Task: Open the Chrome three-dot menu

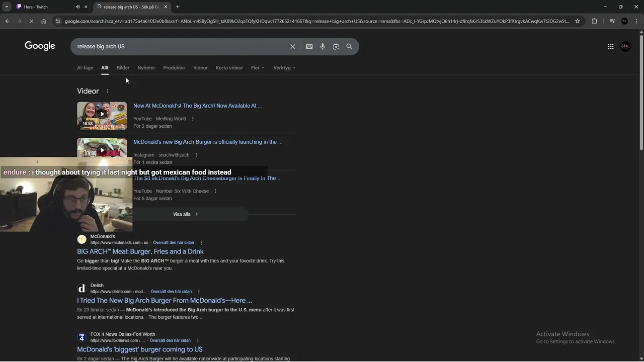Action: pos(636,21)
